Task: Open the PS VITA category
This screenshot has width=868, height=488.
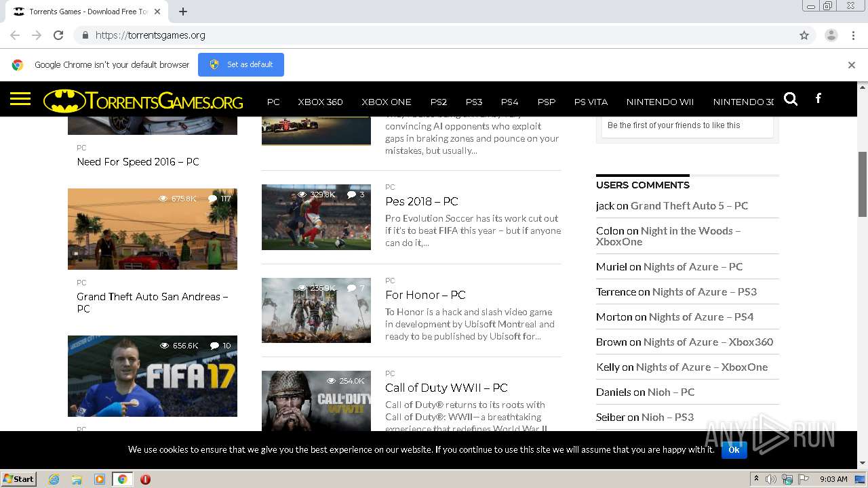Action: (591, 102)
